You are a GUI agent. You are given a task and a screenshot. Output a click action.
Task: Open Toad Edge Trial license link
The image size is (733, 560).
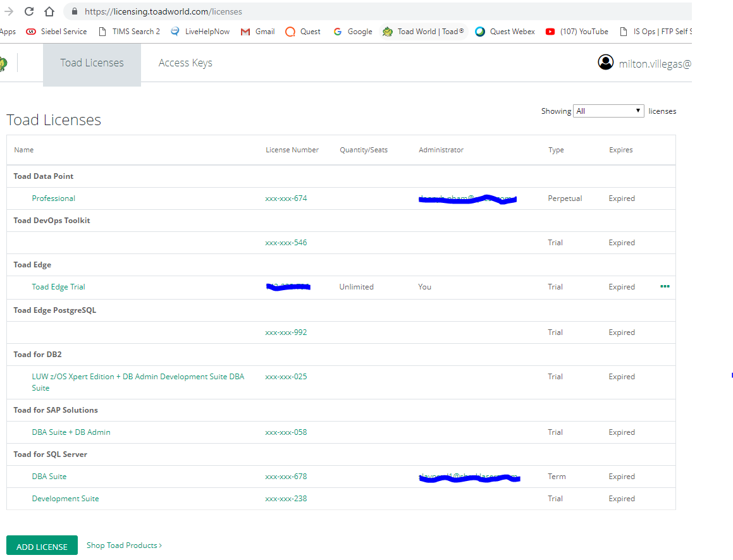58,287
